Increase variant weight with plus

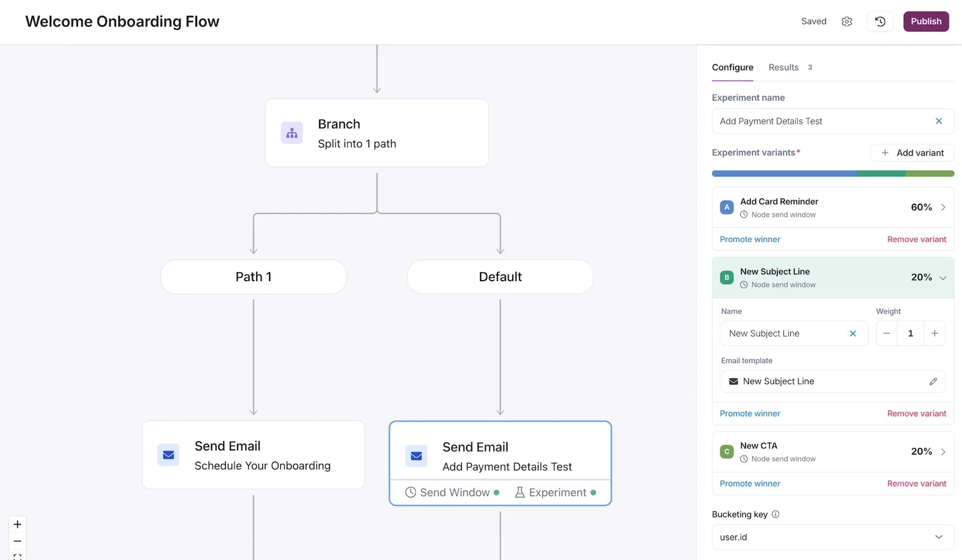934,333
